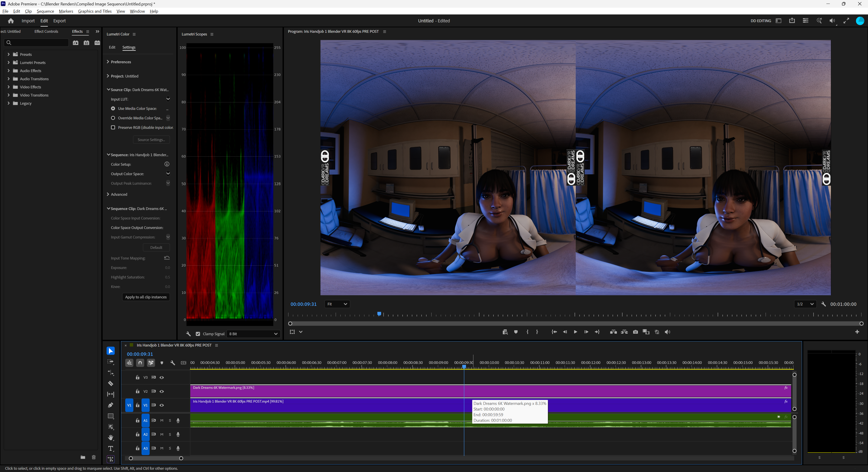
Task: Click the Home icon
Action: [11, 21]
